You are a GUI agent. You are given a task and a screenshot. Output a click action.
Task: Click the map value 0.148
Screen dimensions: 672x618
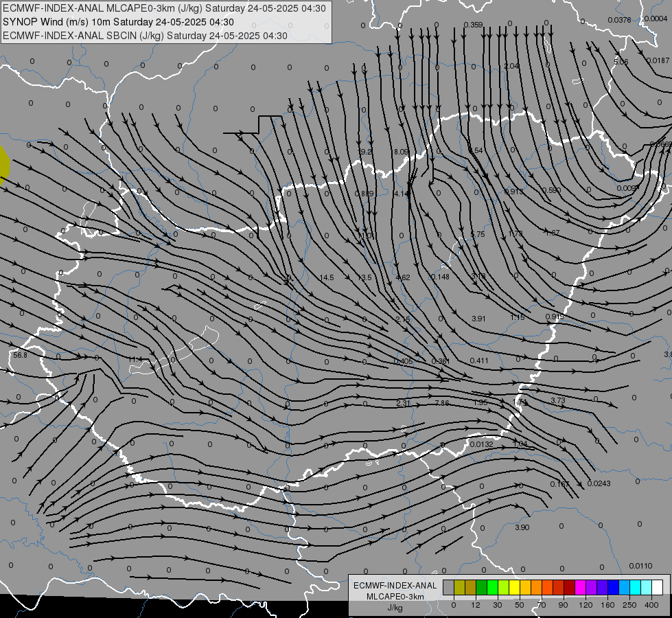(x=440, y=277)
